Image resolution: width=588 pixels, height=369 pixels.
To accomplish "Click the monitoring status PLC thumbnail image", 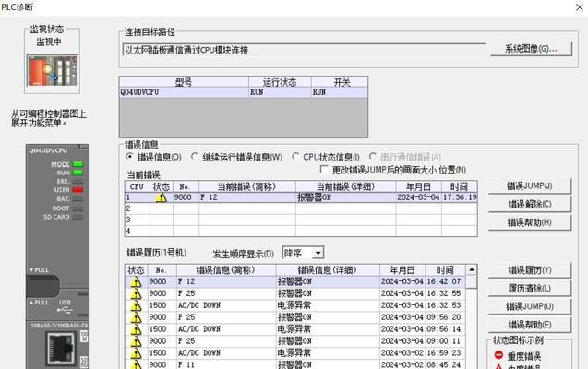I will click(x=52, y=71).
